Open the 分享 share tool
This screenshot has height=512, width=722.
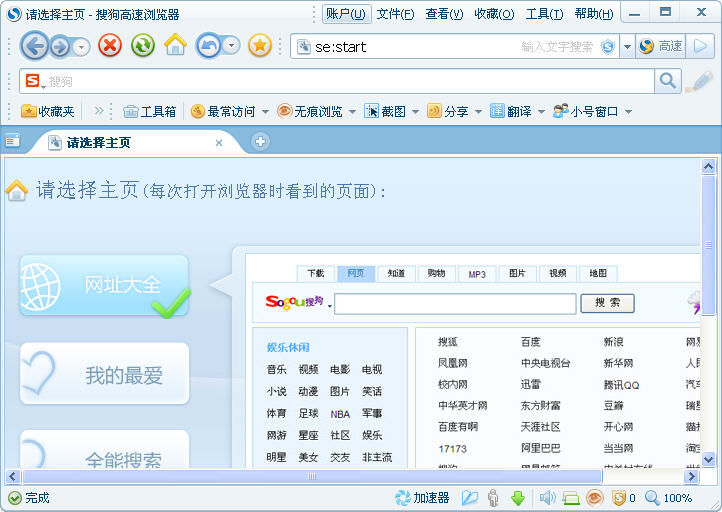tap(448, 111)
